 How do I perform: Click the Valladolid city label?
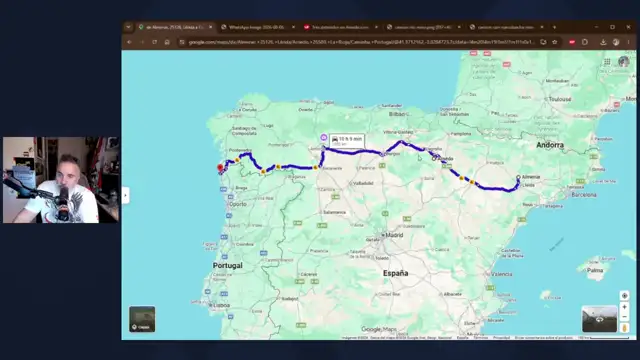point(363,183)
